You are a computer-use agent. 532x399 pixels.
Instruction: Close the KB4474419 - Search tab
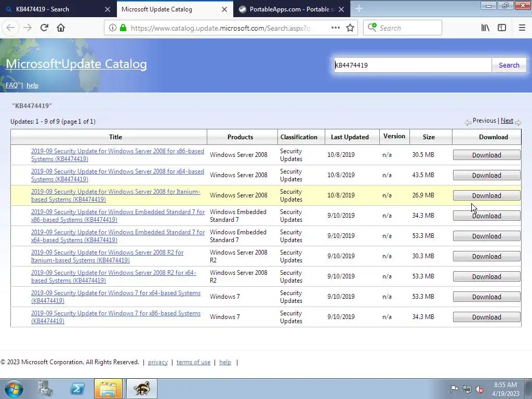click(108, 9)
